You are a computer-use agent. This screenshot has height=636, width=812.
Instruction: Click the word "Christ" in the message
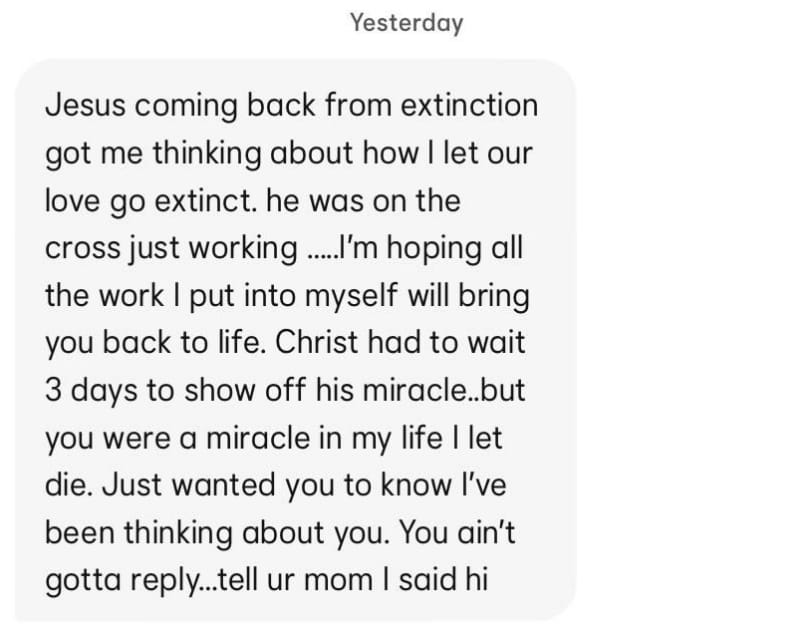point(321,343)
